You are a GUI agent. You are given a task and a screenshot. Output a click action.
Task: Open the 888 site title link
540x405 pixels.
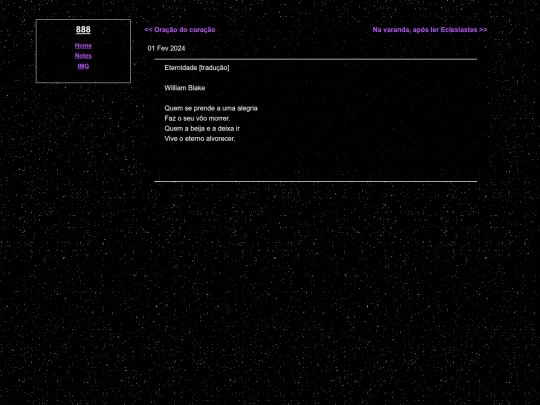point(83,30)
